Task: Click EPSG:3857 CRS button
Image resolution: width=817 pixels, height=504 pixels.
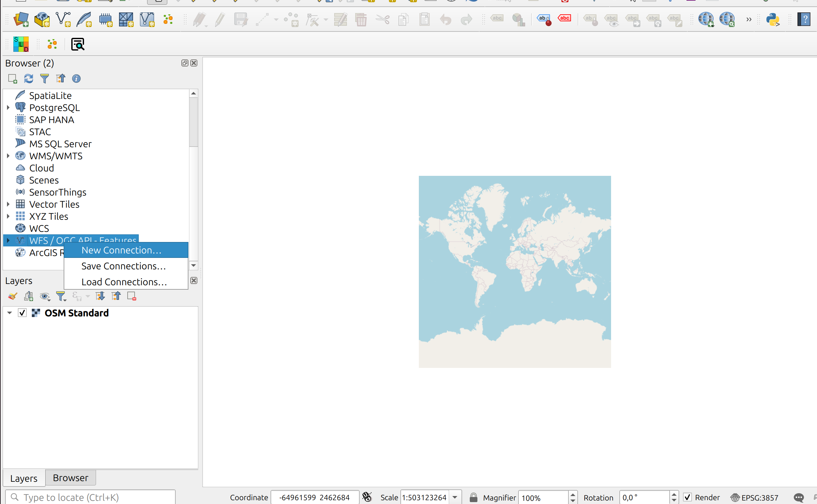Action: pos(755,497)
